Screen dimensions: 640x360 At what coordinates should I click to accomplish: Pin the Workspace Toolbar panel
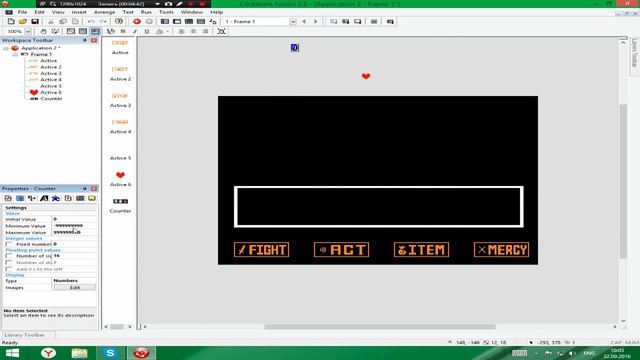85,40
